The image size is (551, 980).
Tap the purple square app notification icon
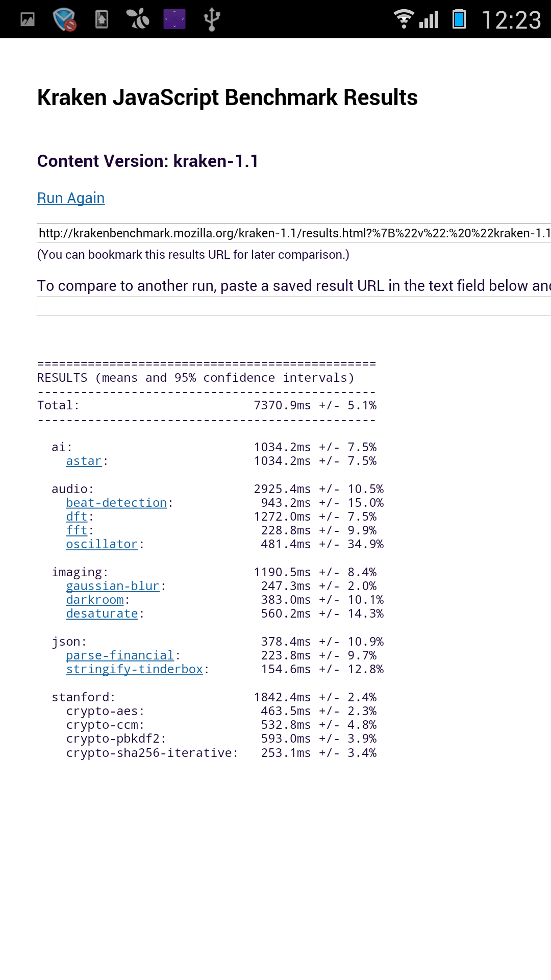click(x=174, y=19)
